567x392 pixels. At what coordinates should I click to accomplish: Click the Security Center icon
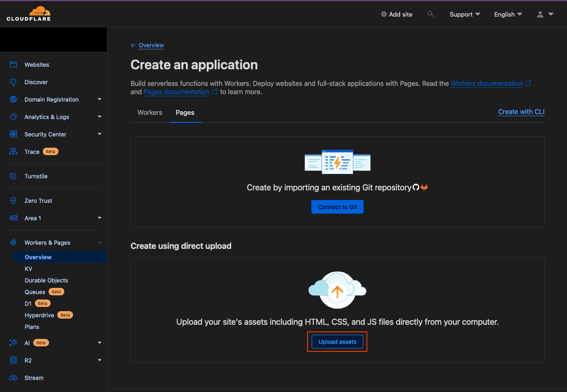click(13, 134)
